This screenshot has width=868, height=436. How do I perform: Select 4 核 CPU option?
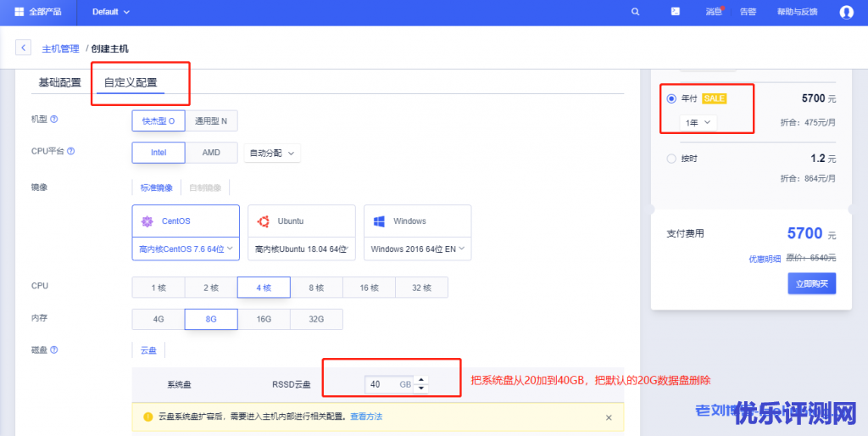pyautogui.click(x=264, y=288)
